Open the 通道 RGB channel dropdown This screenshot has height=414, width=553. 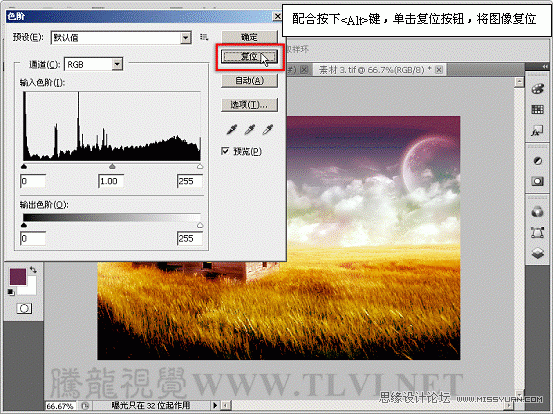(93, 64)
